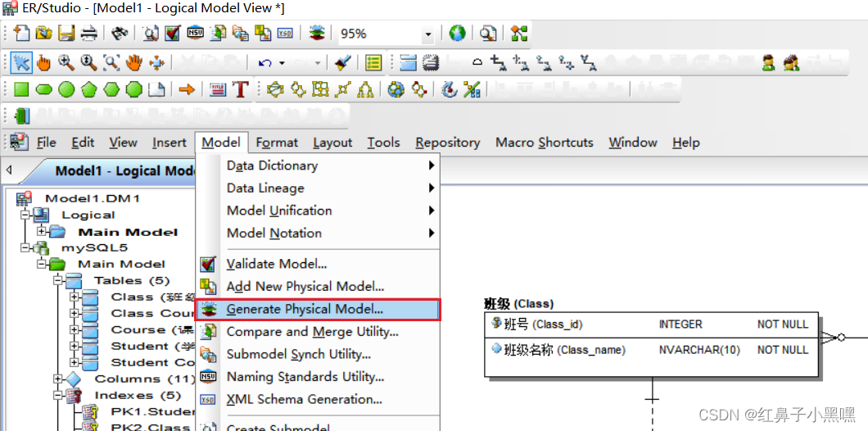Screen dimensions: 868x431
Task: Click the 班号 (Class_id) attribute row
Action: (651, 324)
